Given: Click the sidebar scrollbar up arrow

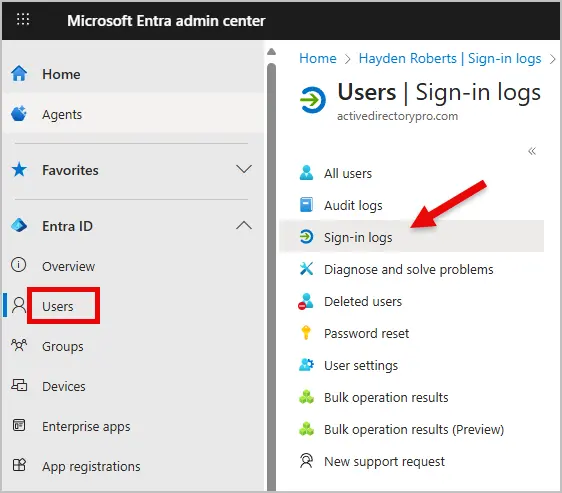Looking at the screenshot, I should pyautogui.click(x=272, y=52).
